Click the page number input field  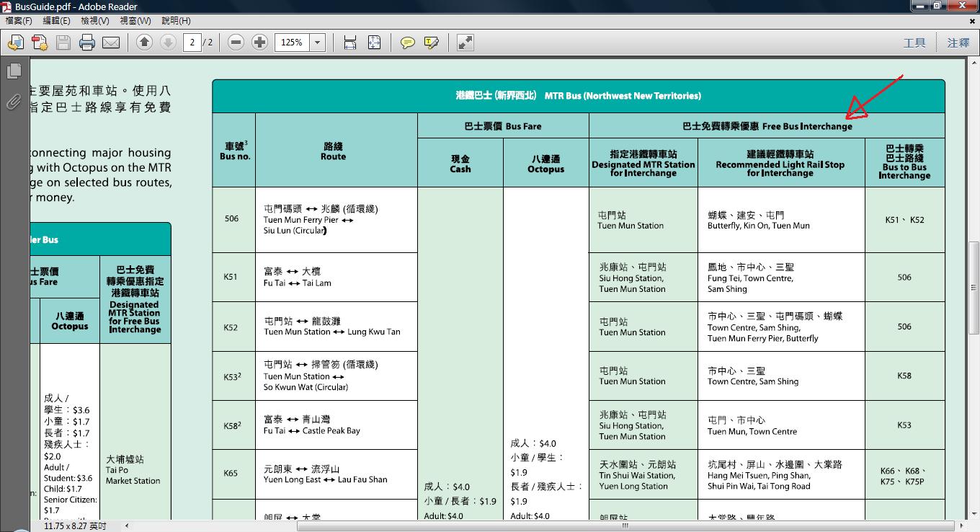coord(192,43)
